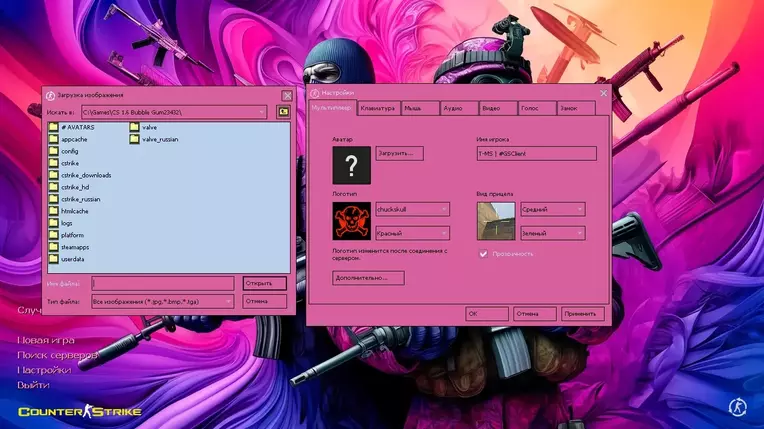Switch to the Аудио tab
The image size is (764, 429).
[x=459, y=108]
